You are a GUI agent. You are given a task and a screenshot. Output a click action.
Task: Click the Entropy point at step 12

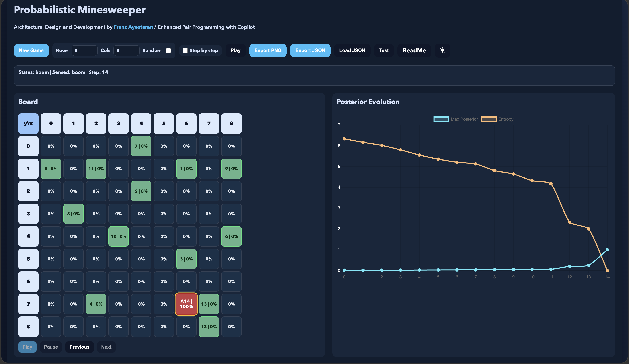click(570, 222)
